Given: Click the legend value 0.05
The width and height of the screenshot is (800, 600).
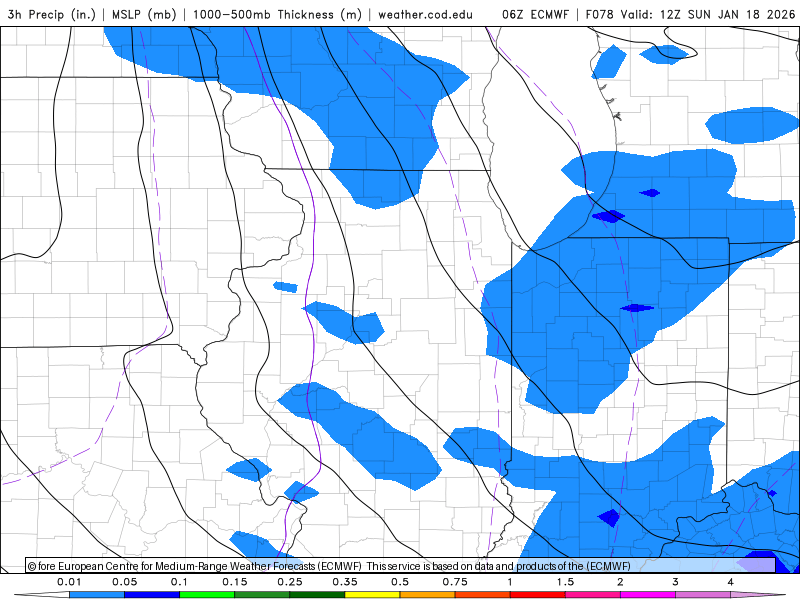Looking at the screenshot, I should (124, 582).
